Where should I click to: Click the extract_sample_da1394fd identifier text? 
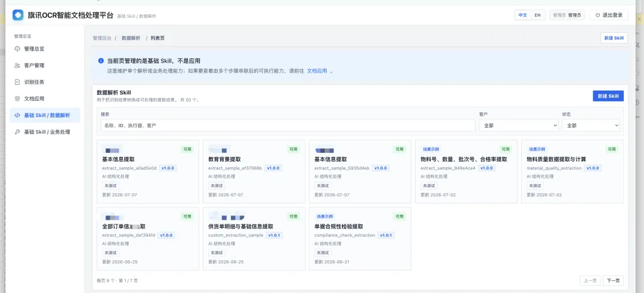click(x=129, y=236)
